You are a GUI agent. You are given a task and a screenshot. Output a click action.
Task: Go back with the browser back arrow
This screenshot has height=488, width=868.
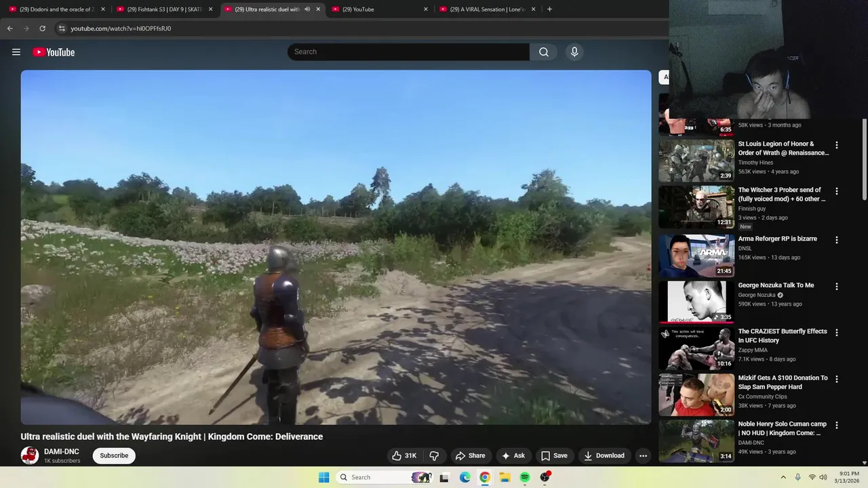point(10,28)
